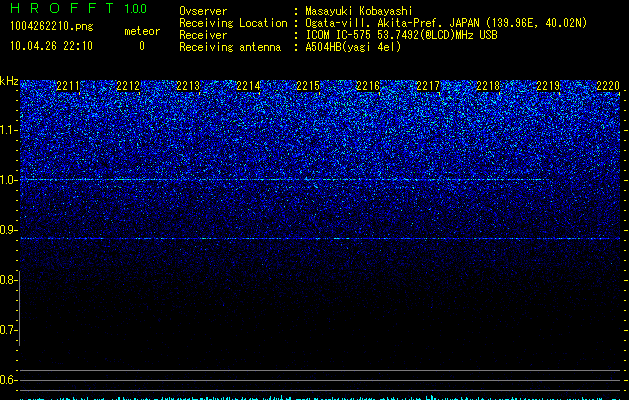Click the 0.7 frequency axis label
Screen dimensions: 629x400
point(8,330)
